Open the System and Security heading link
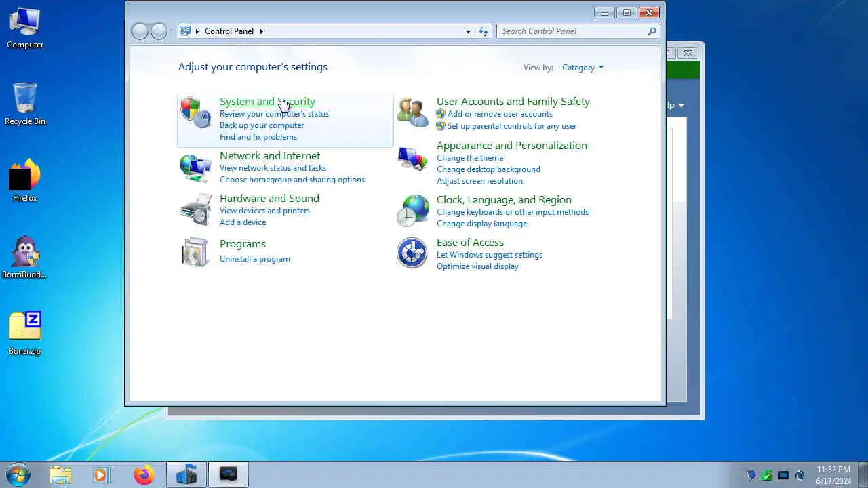The height and width of the screenshot is (488, 868). (x=267, y=102)
